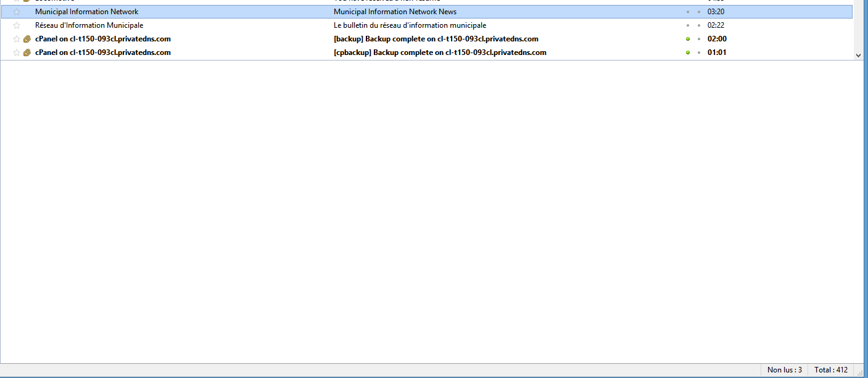Viewport: 868px width, 378px height.
Task: Star the Municipal Information Network message
Action: 17,12
